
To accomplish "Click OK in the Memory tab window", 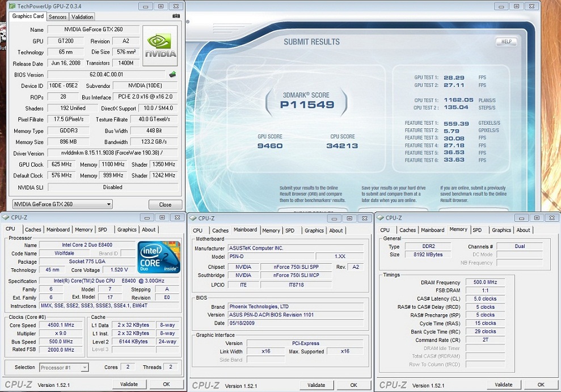I will click(x=541, y=385).
